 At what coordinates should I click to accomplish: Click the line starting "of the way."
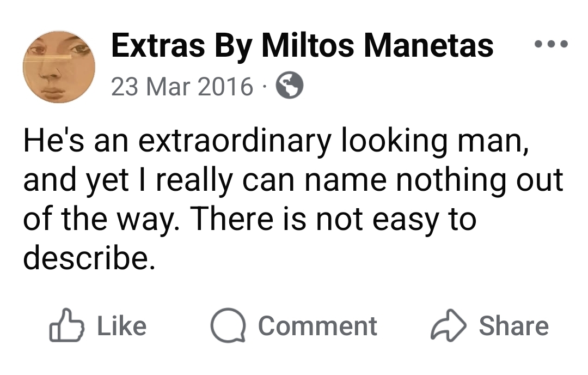(x=249, y=220)
